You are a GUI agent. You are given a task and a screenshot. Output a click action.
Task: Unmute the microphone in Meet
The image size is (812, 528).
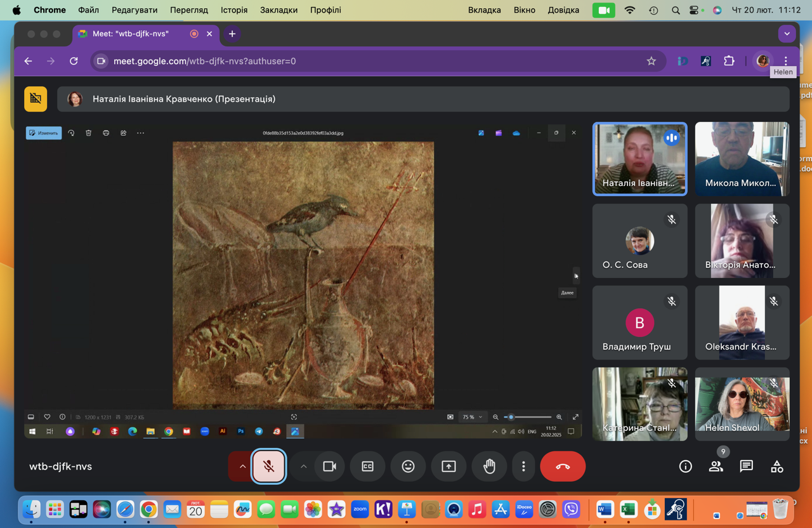[x=269, y=466]
